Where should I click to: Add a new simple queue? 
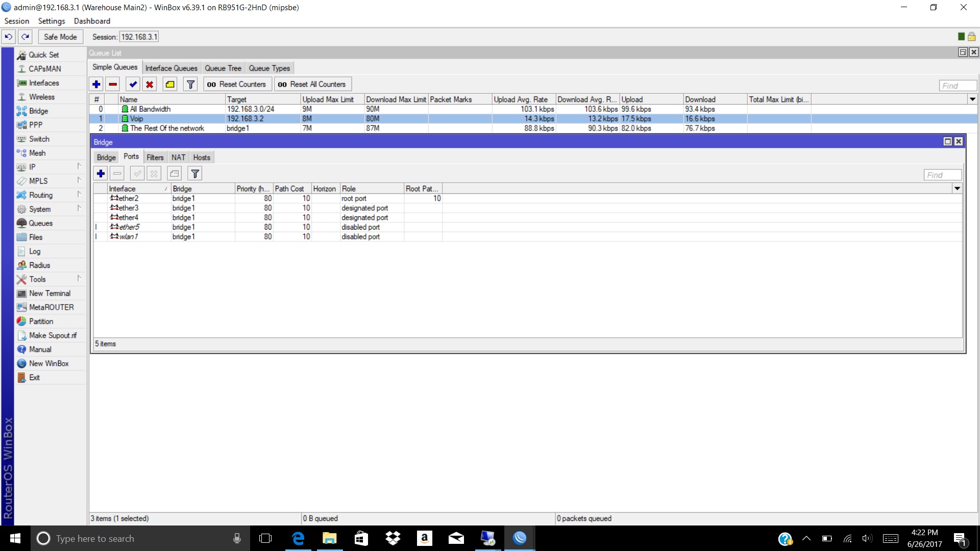96,84
